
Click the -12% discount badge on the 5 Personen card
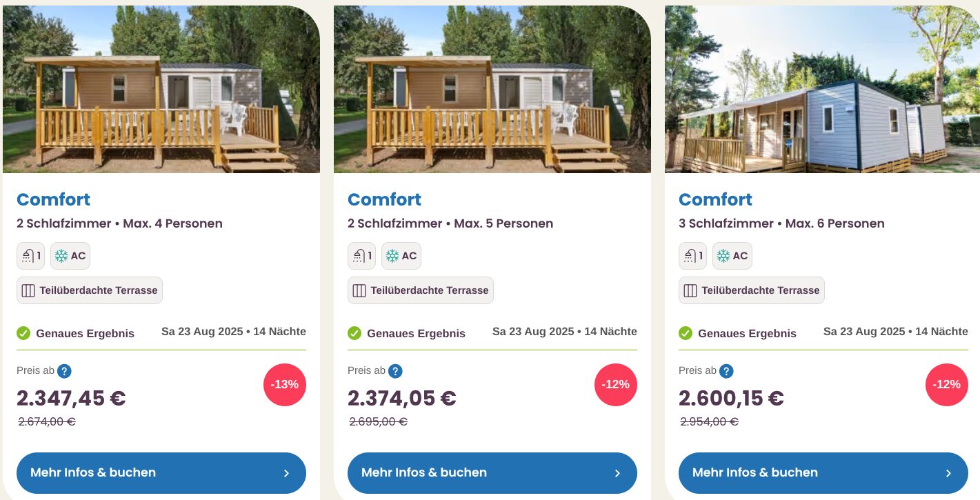tap(616, 385)
